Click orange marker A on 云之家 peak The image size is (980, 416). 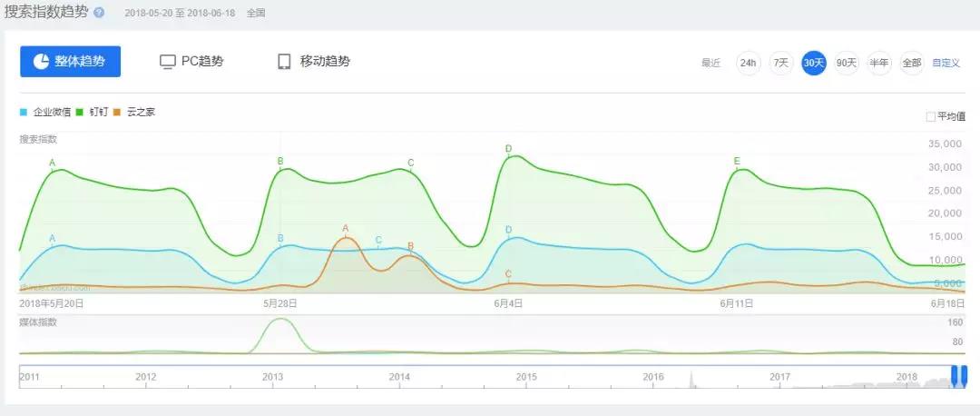[345, 230]
